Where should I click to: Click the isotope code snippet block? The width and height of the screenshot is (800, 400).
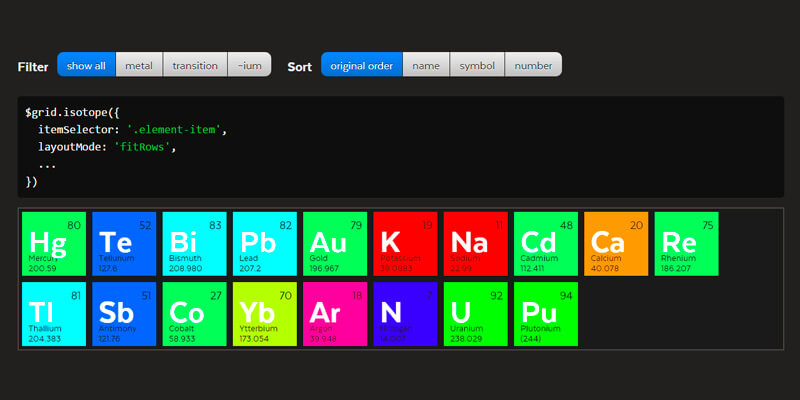(x=400, y=147)
